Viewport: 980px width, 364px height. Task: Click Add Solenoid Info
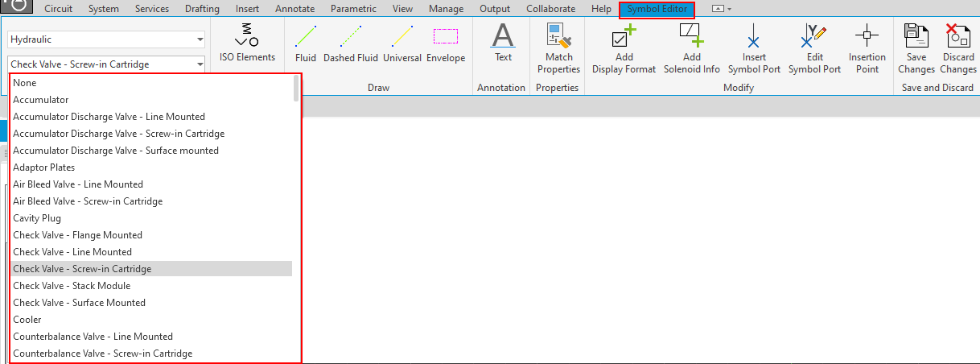(x=692, y=48)
